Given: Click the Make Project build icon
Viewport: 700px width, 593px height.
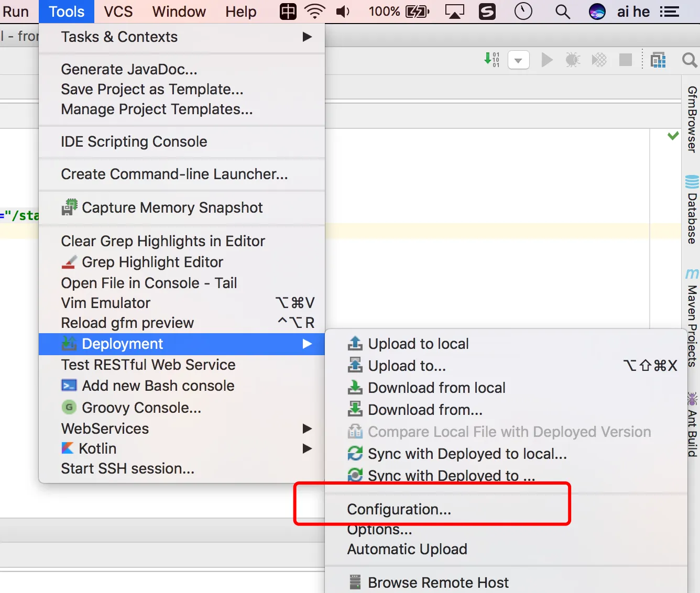Looking at the screenshot, I should pyautogui.click(x=492, y=59).
